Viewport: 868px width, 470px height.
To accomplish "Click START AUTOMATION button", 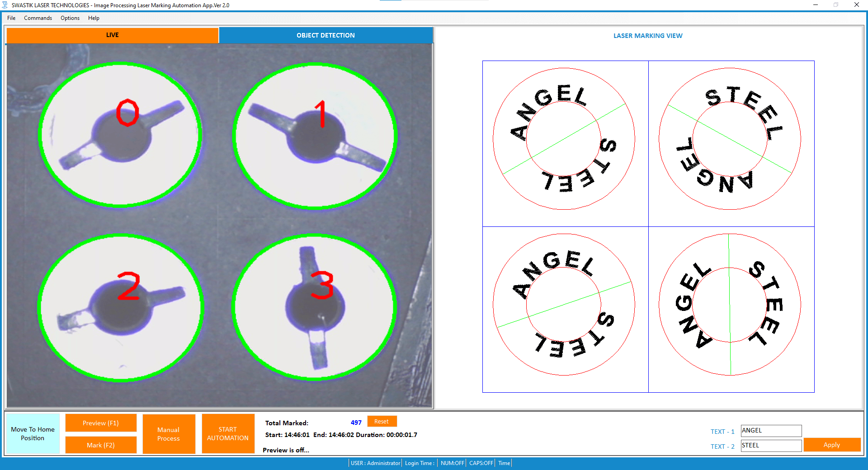I will pos(228,434).
